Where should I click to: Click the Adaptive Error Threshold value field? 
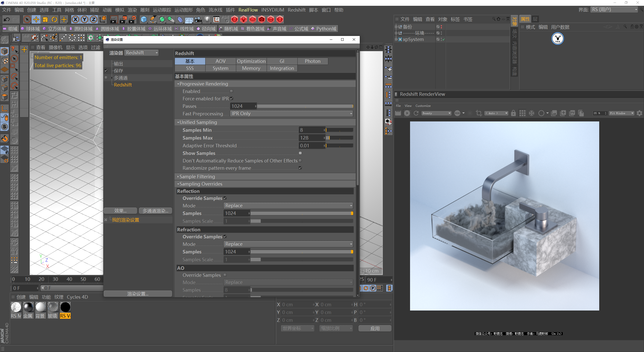pos(312,146)
